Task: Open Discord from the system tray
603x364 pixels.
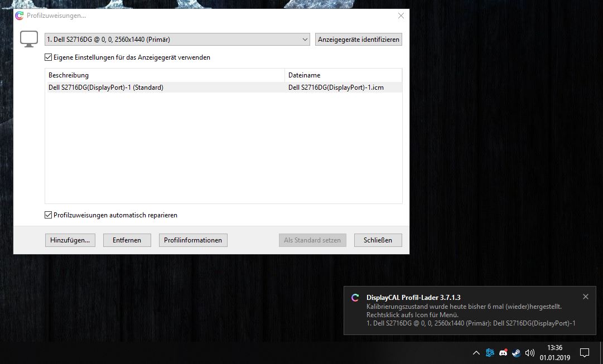Action: (x=503, y=352)
